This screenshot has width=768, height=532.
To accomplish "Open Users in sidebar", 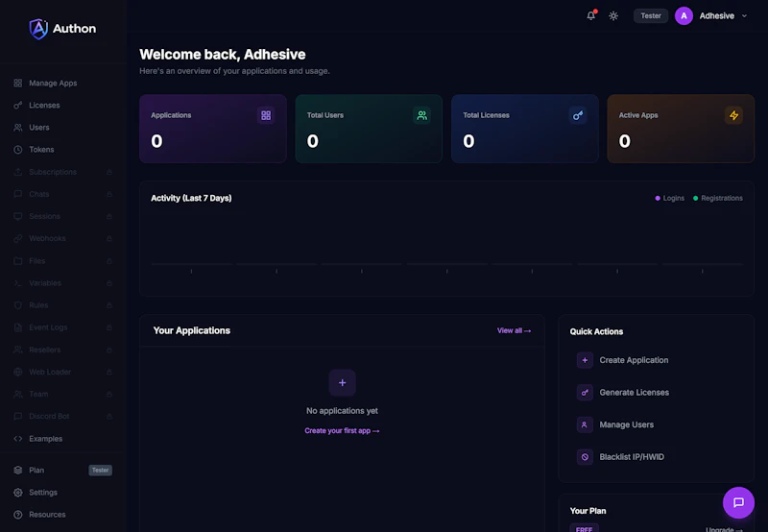I will point(62,128).
